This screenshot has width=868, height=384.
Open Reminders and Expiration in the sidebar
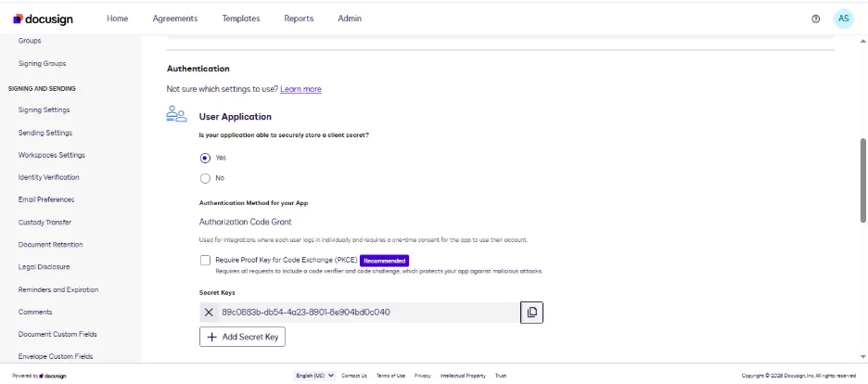click(x=58, y=290)
